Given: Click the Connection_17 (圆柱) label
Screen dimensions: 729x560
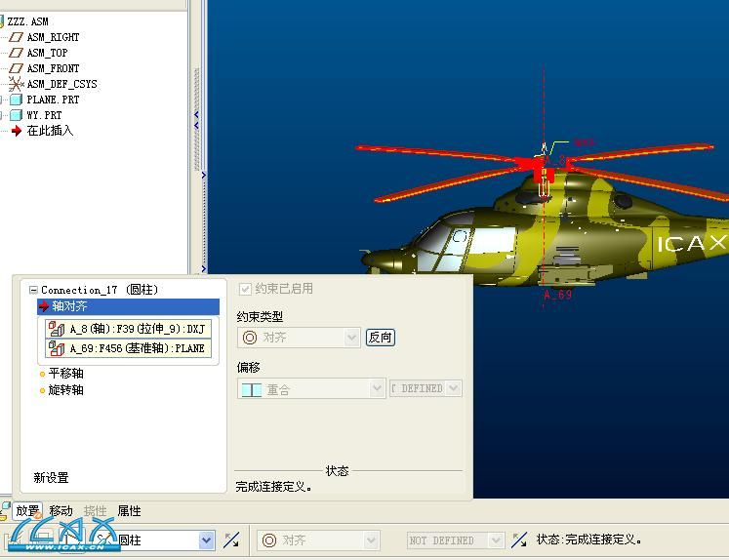Looking at the screenshot, I should pos(100,290).
